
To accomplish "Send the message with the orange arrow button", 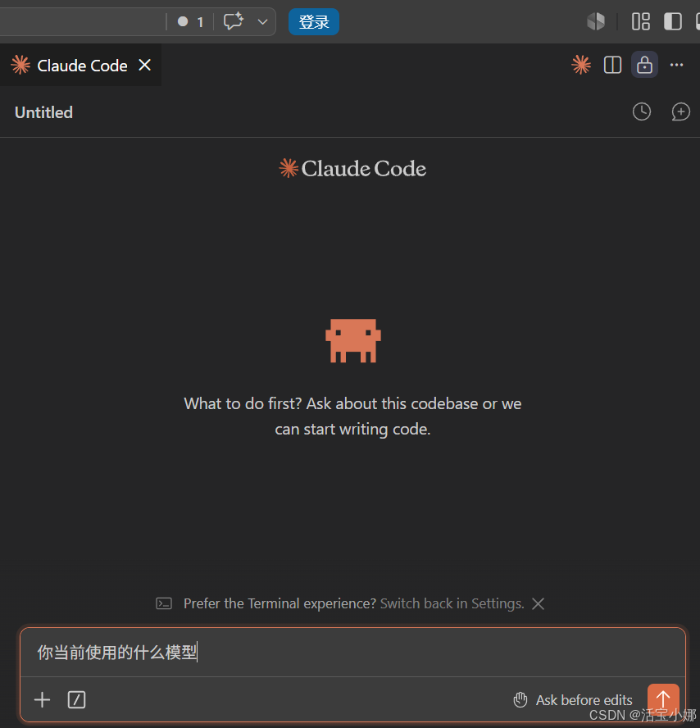I will (663, 698).
